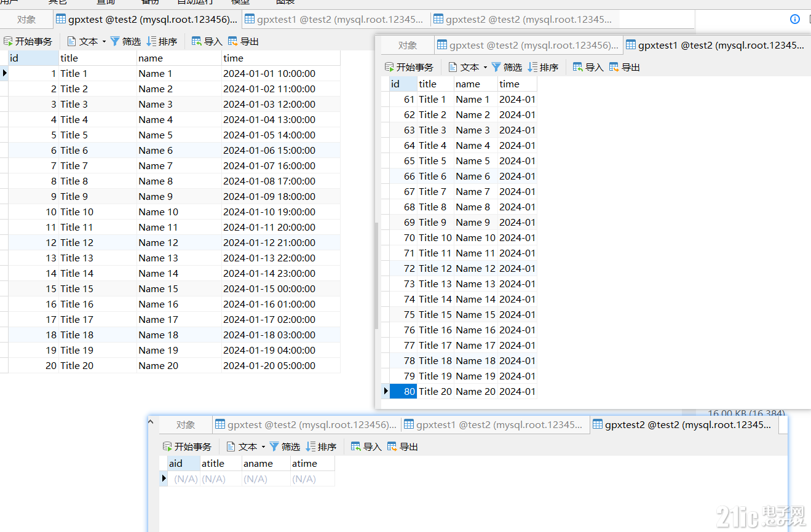Select cell 'Title 5' in main gpxtest table

point(97,135)
